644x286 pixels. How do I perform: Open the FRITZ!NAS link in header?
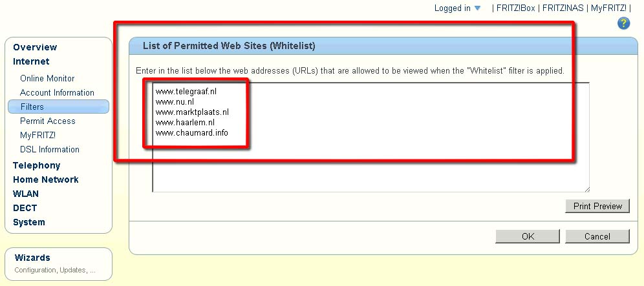coord(563,8)
